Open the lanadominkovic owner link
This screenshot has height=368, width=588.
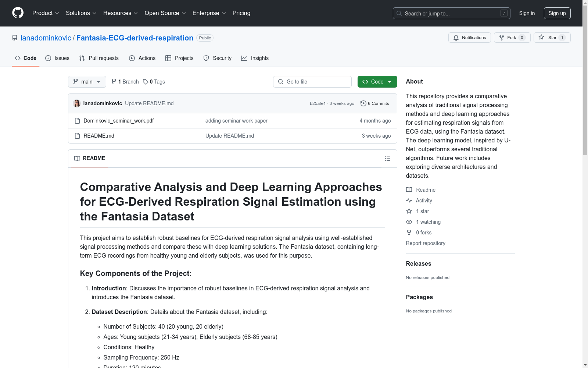pyautogui.click(x=46, y=38)
